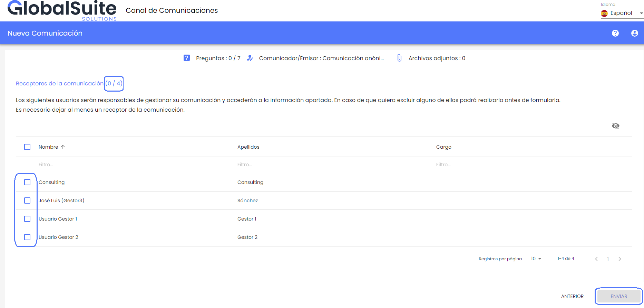The width and height of the screenshot is (644, 308).
Task: Click the help question mark icon
Action: click(x=615, y=33)
